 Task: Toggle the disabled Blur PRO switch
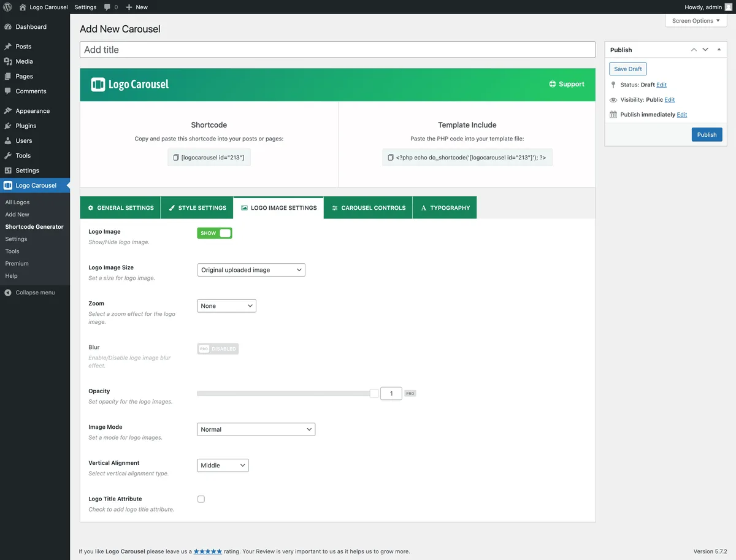pos(218,349)
